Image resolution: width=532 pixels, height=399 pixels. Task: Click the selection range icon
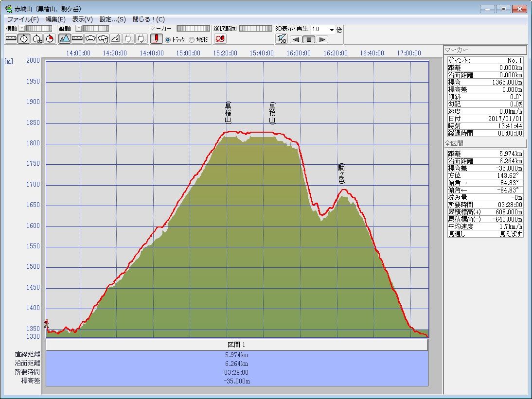coord(220,39)
